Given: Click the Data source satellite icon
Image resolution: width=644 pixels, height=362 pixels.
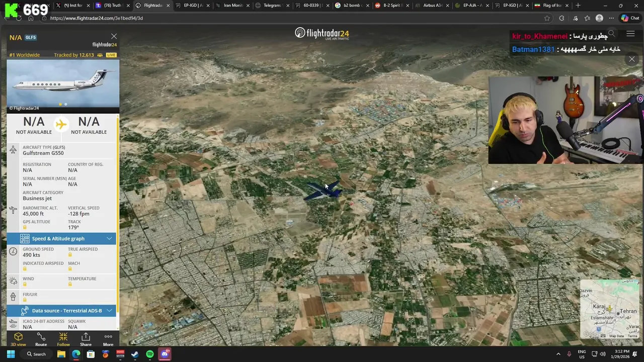Looking at the screenshot, I should 25,311.
